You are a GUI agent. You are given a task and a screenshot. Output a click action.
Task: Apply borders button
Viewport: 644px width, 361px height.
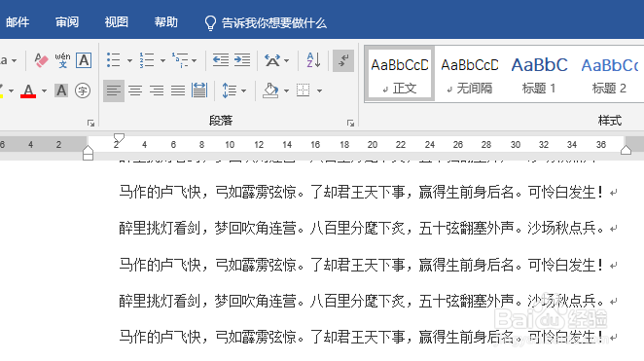pos(304,90)
